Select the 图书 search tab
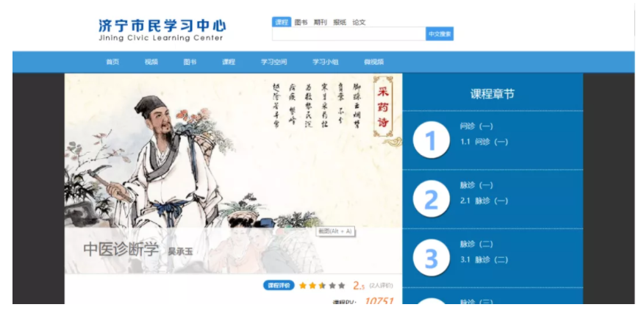The height and width of the screenshot is (310, 644). coord(301,22)
